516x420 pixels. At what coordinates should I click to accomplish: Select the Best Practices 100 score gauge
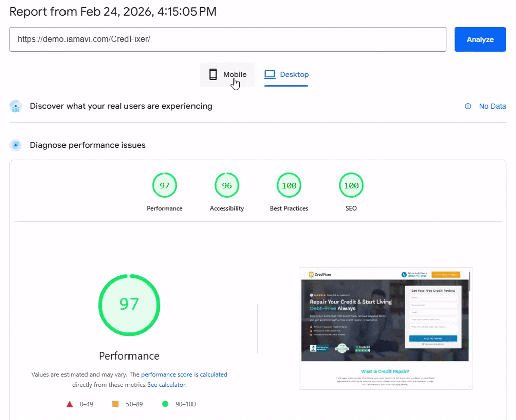(x=289, y=186)
